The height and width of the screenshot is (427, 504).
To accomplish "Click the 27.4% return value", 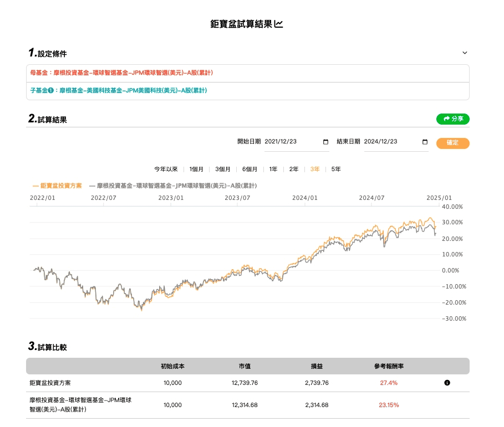I will (389, 383).
